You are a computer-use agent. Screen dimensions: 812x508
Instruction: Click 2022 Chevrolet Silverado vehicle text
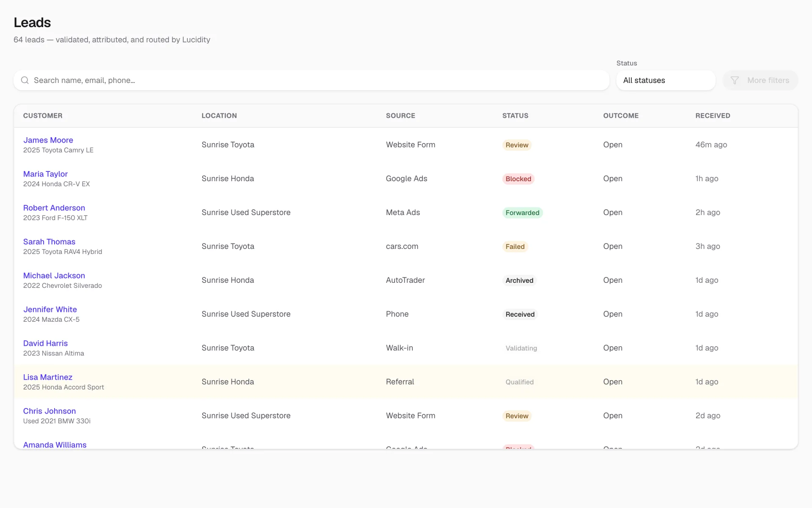63,286
